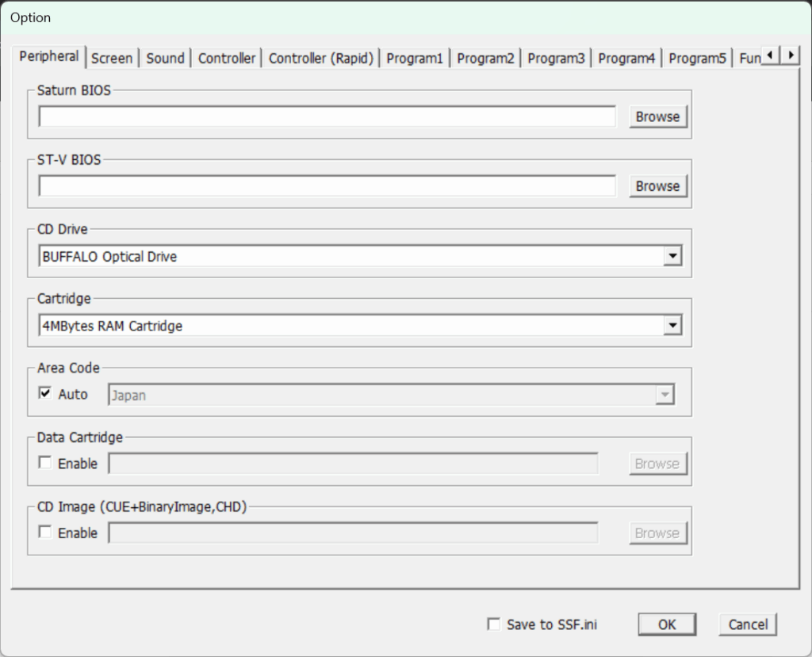Click the Saturn BIOS path text field
This screenshot has width=812, height=657.
pos(327,117)
